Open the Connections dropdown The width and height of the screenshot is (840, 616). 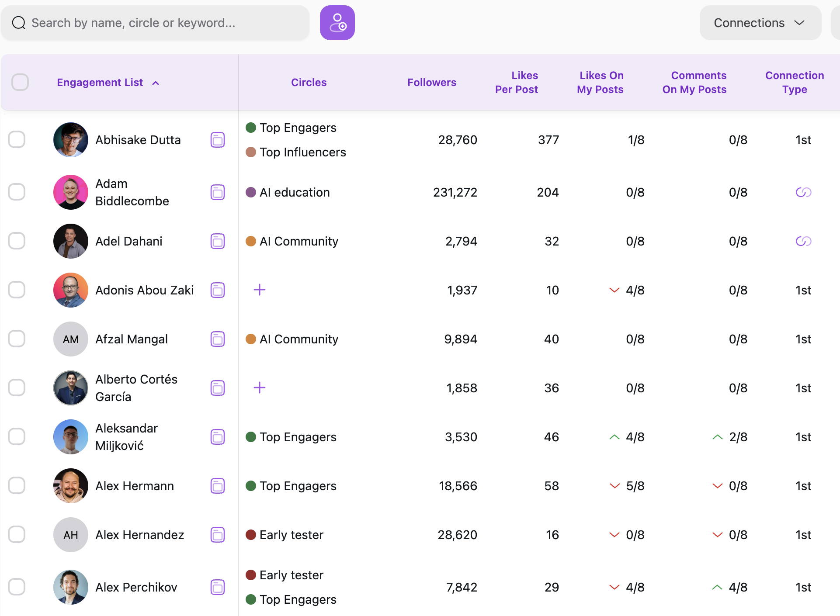tap(760, 23)
